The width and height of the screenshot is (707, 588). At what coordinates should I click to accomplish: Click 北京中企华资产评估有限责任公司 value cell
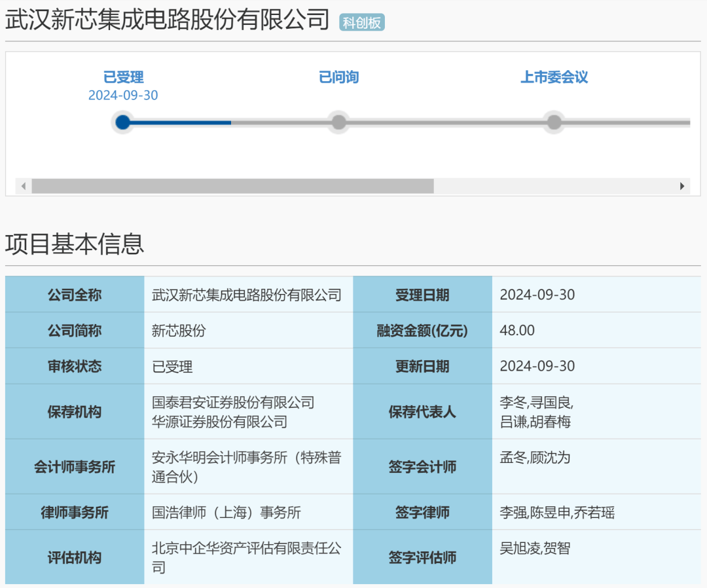[249, 557]
